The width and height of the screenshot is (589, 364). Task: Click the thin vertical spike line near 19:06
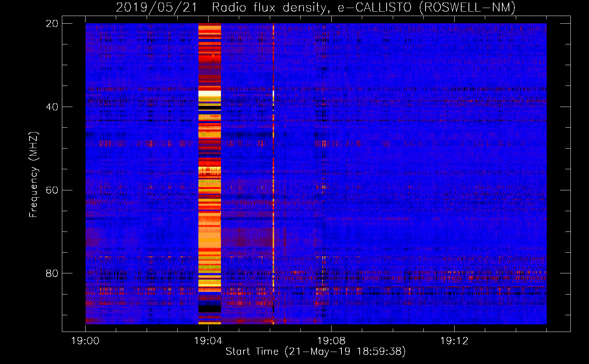pos(273,174)
